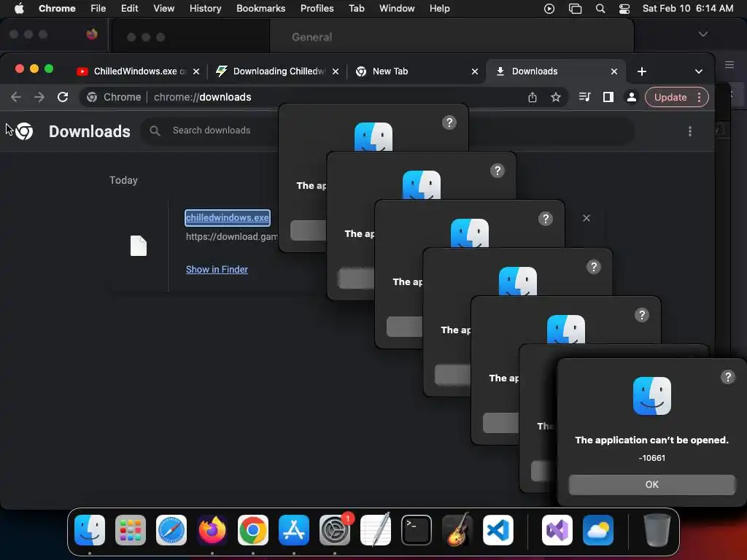Open the Apple menu
Viewport: 747px width, 560px height.
click(x=19, y=9)
